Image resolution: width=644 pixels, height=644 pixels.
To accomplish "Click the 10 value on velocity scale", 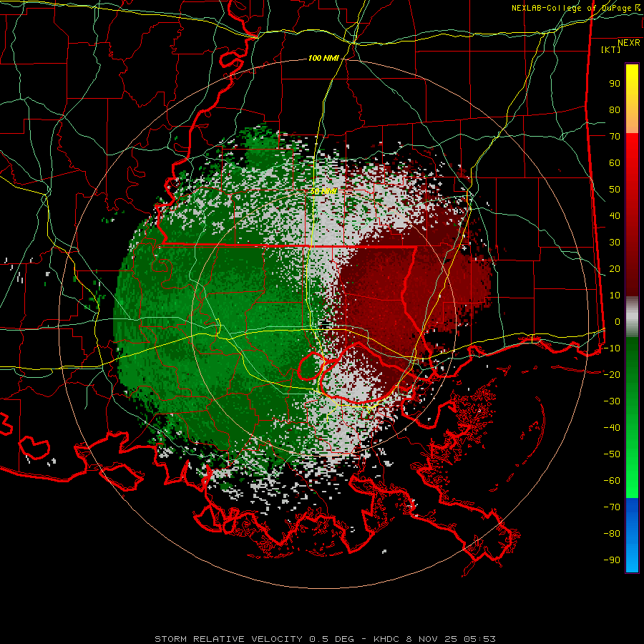I will 615,296.
